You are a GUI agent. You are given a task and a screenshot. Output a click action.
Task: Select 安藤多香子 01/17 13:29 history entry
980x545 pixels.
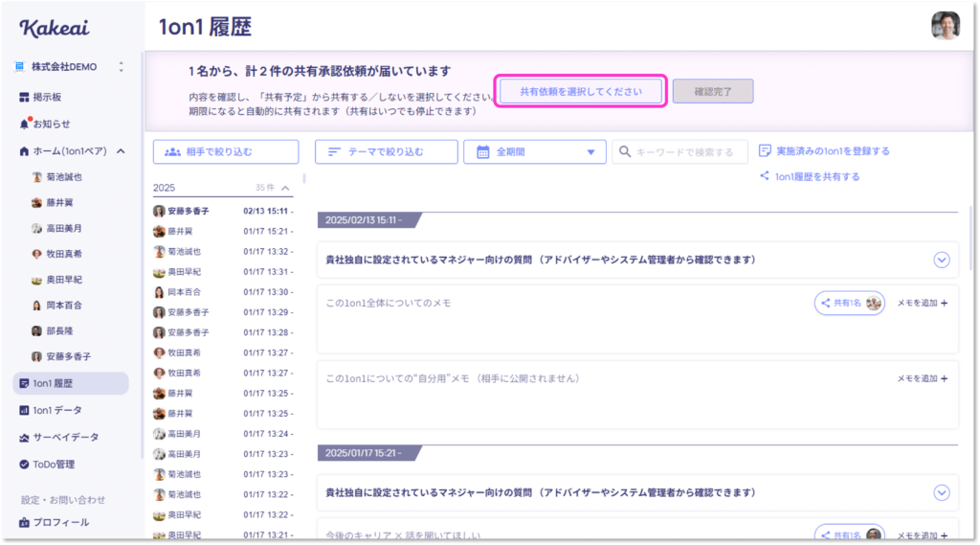coord(223,312)
